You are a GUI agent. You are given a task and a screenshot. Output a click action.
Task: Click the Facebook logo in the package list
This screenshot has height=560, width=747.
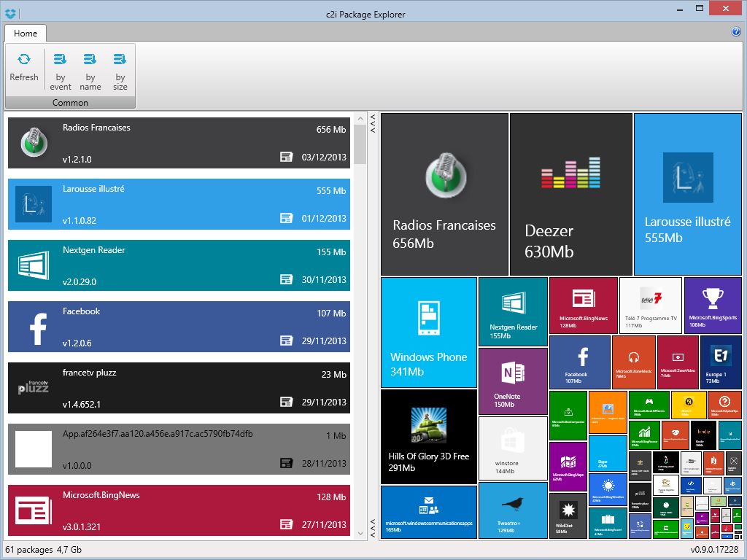(x=38, y=329)
